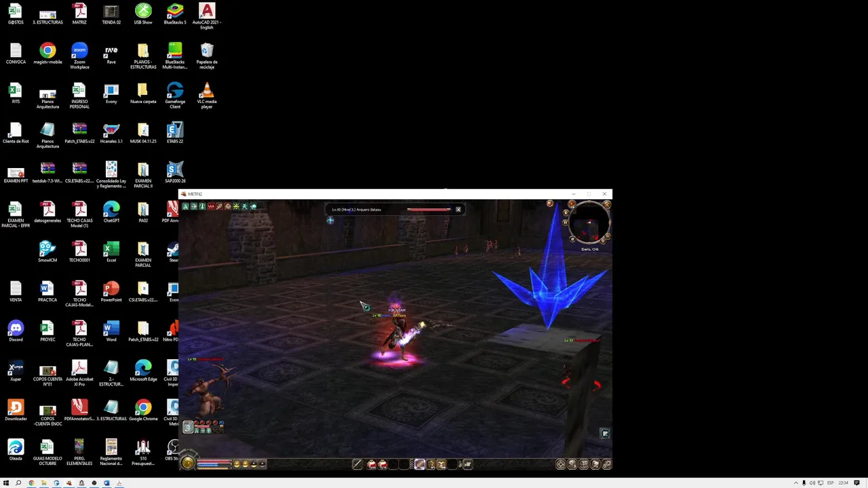Viewport: 868px width, 488px height.
Task: Select the datosgenerales PDF file
Action: 47,212
